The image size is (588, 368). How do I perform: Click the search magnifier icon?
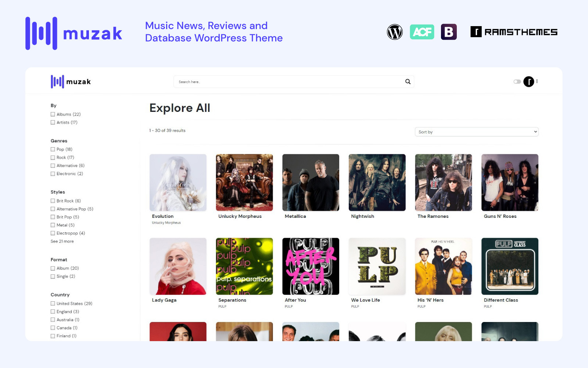[x=408, y=81]
